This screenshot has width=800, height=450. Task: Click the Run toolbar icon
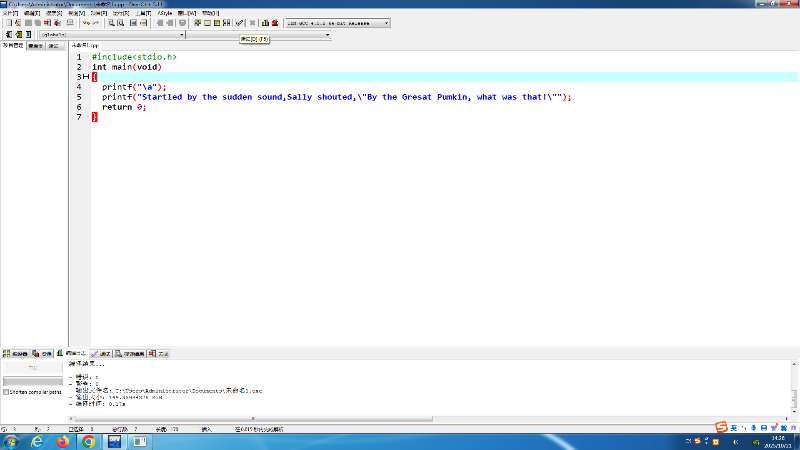pos(207,23)
